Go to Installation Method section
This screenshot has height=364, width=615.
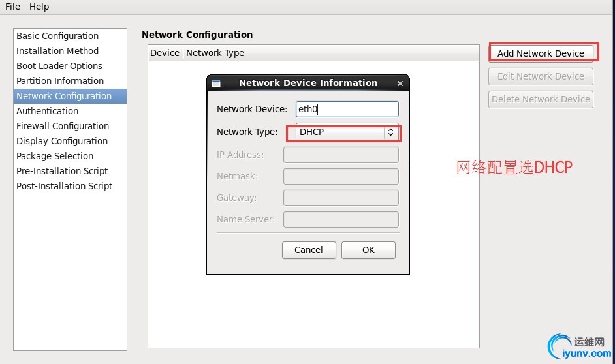57,51
